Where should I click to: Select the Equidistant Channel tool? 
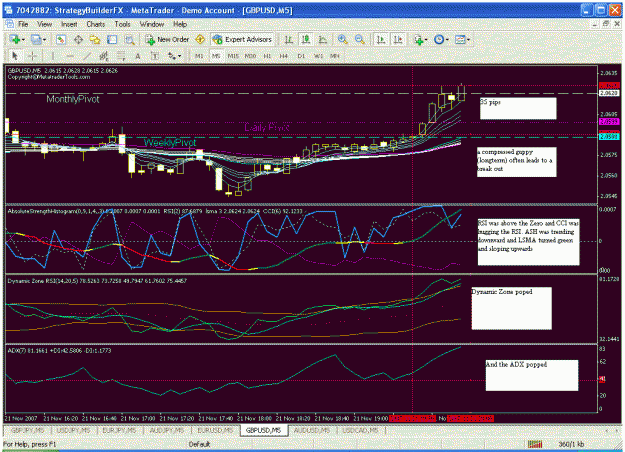tap(104, 56)
